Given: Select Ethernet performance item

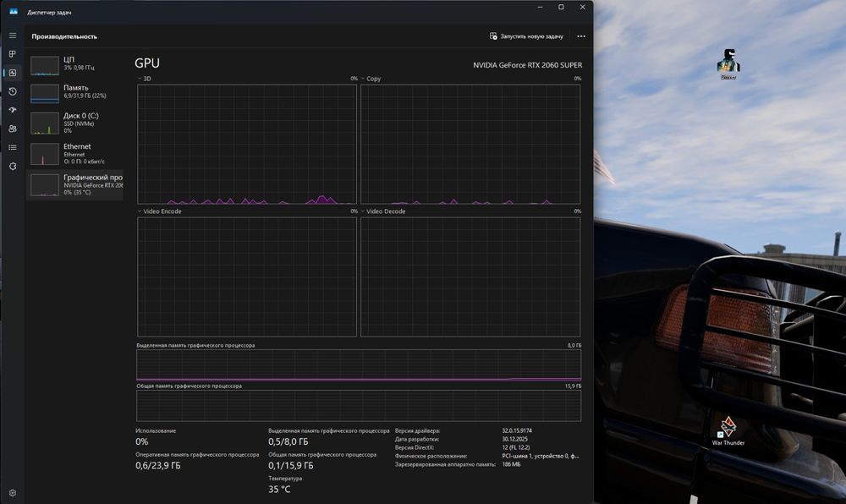Looking at the screenshot, I should click(x=75, y=153).
